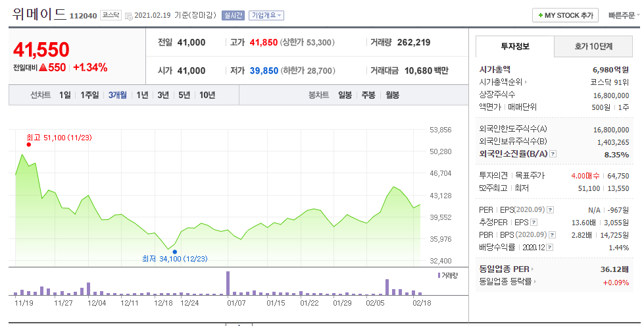Click 배당수익률 value 1.44%
Viewport: 644px width, 326px height.
(x=619, y=248)
